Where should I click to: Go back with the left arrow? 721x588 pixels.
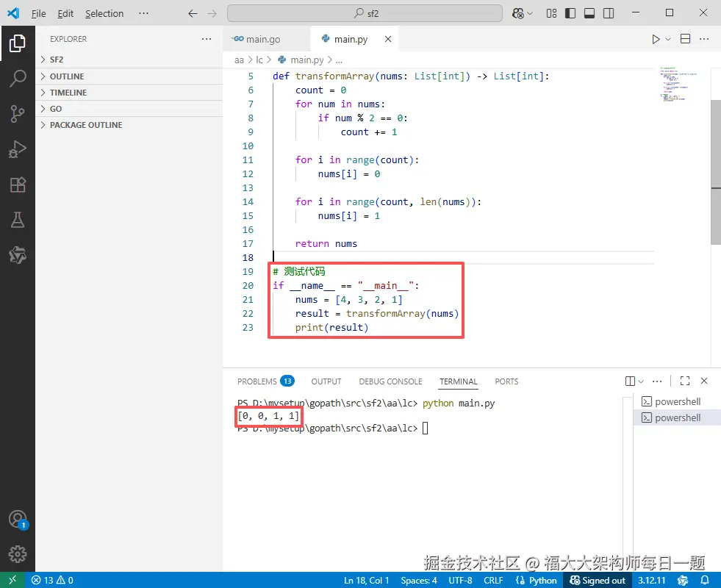[193, 13]
